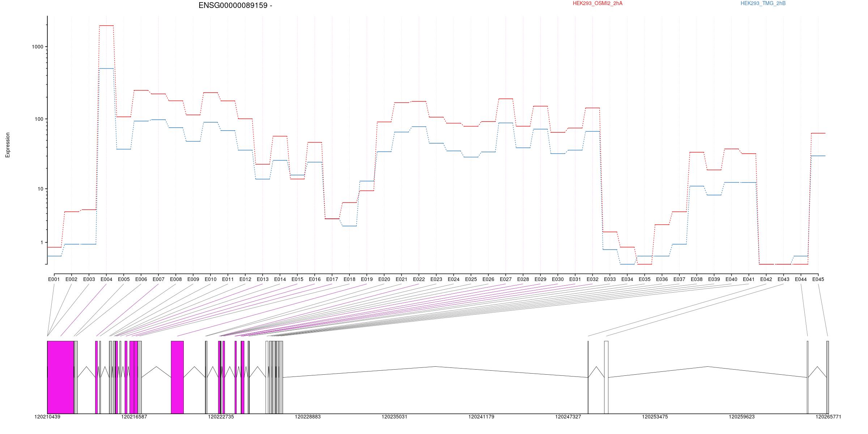Click genomic coordinate 120216587
This screenshot has width=868, height=434.
point(134,417)
